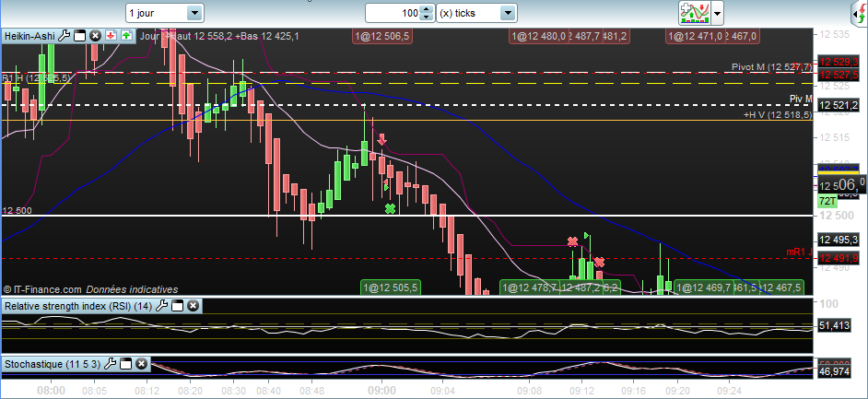Remove the Stochastique indicator panel
This screenshot has width=868, height=399.
141,364
